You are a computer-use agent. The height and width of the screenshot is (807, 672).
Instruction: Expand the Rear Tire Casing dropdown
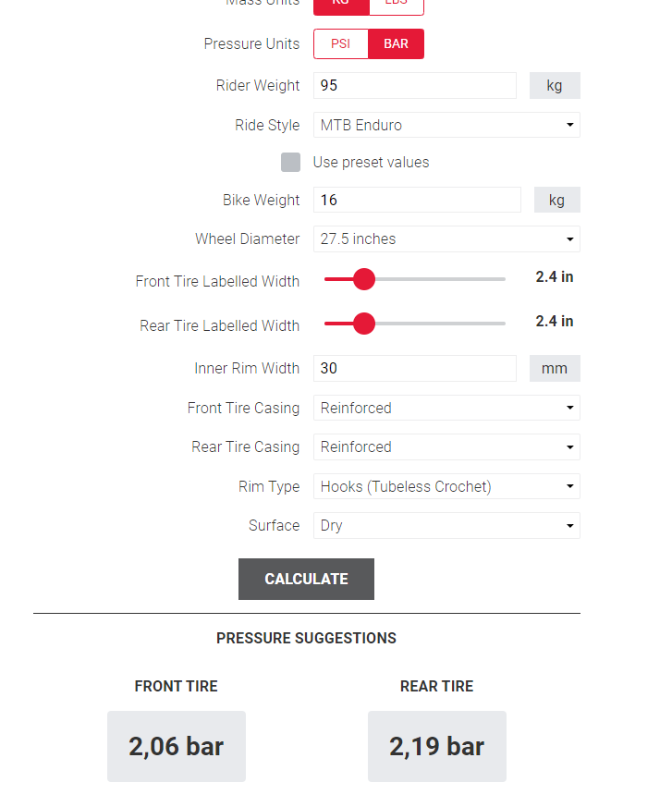(446, 447)
